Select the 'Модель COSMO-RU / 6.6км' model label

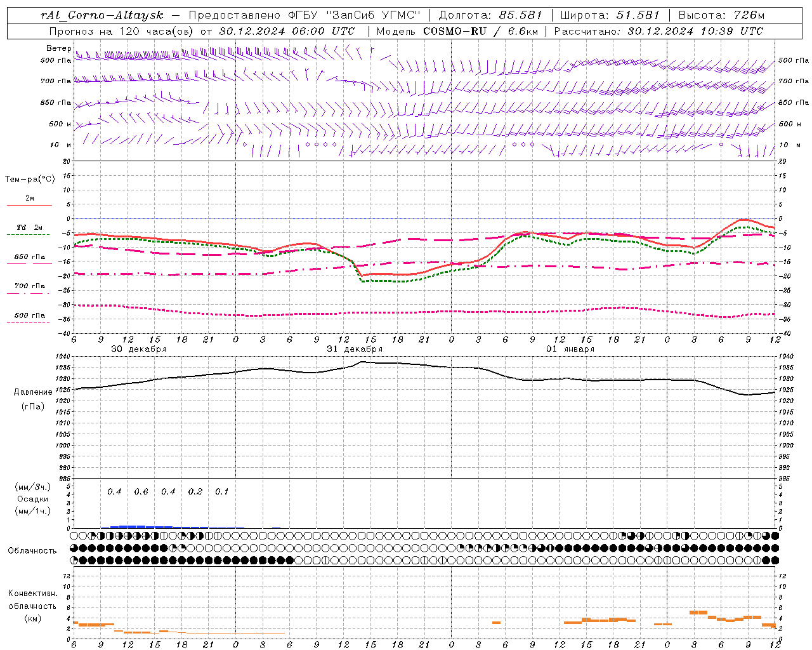coord(457,31)
